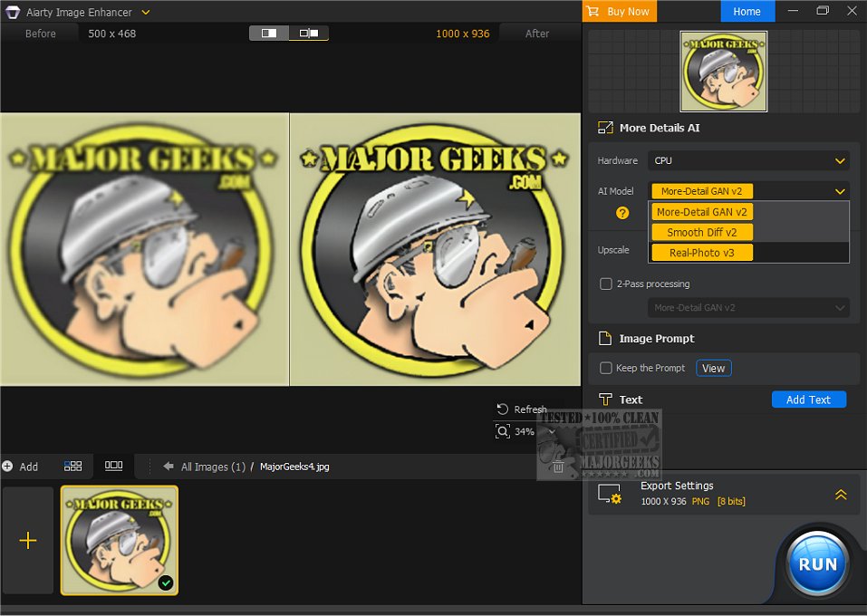Click the 1000 x 936 output size

(462, 34)
